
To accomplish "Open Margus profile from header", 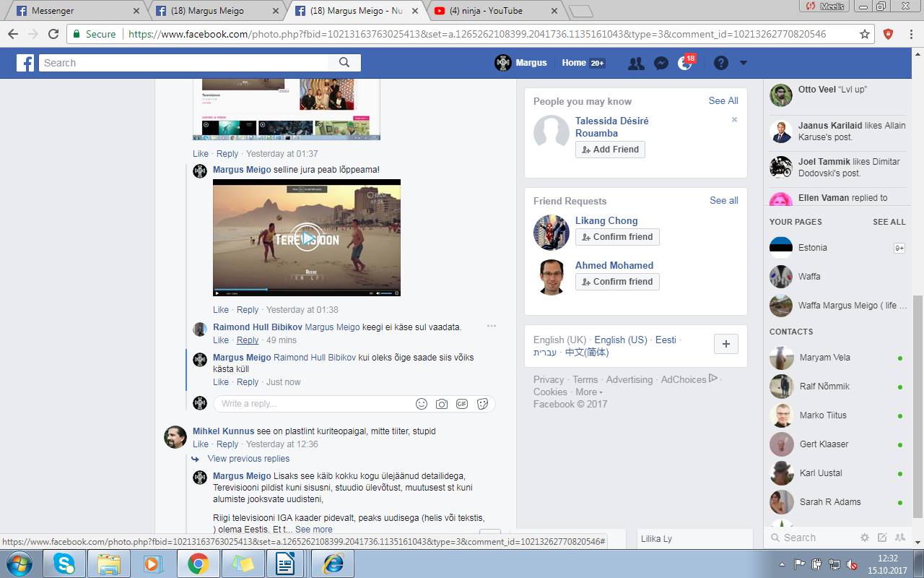I will (x=520, y=63).
